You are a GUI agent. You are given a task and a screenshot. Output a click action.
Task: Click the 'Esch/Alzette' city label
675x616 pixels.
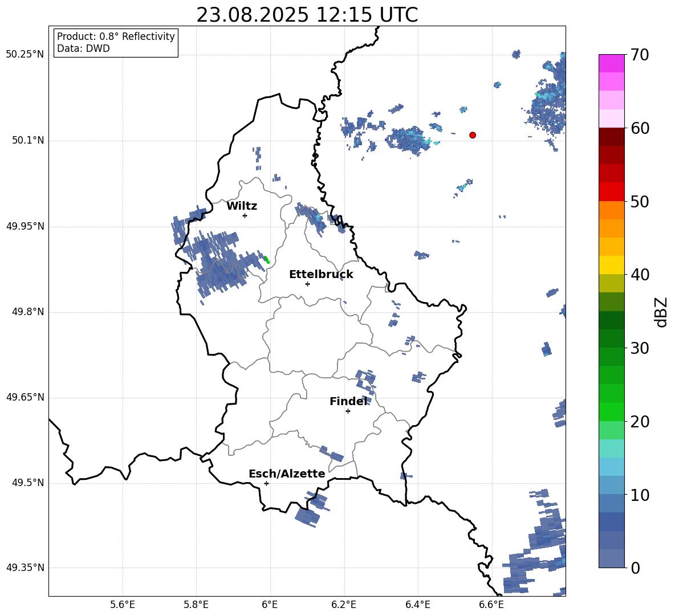pos(287,474)
